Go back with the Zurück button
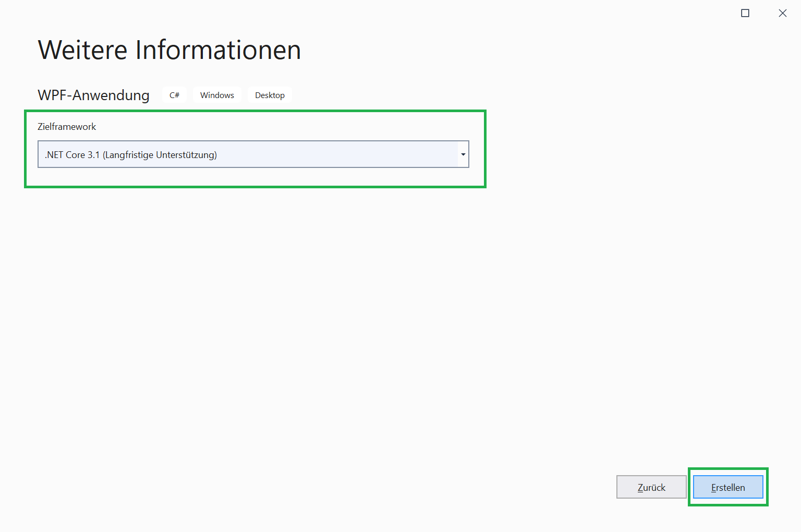This screenshot has width=801, height=532. tap(651, 487)
